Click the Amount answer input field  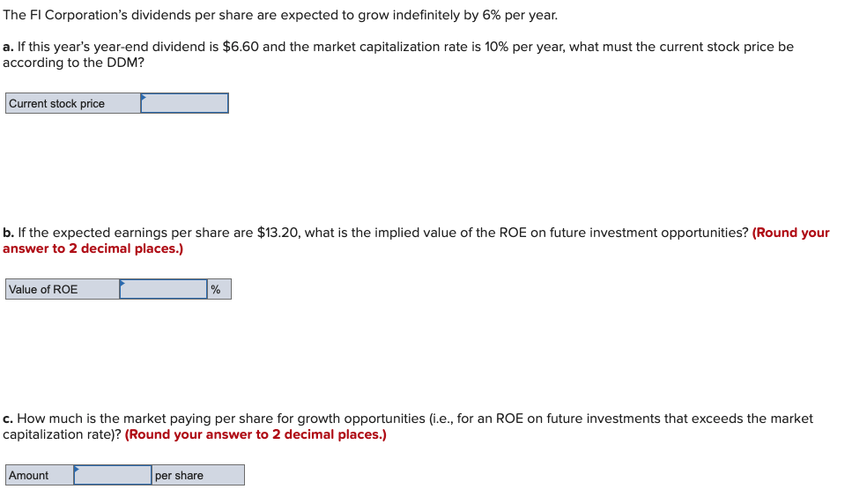click(x=114, y=476)
